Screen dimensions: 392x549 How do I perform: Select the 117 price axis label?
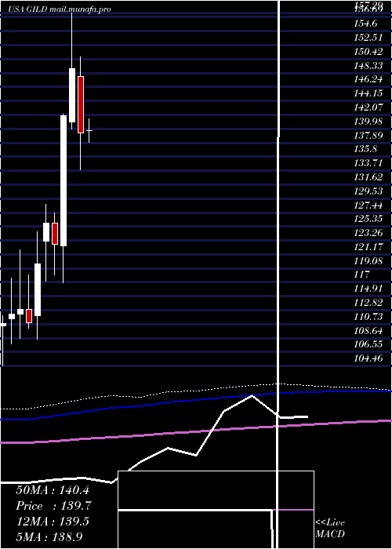tap(362, 274)
